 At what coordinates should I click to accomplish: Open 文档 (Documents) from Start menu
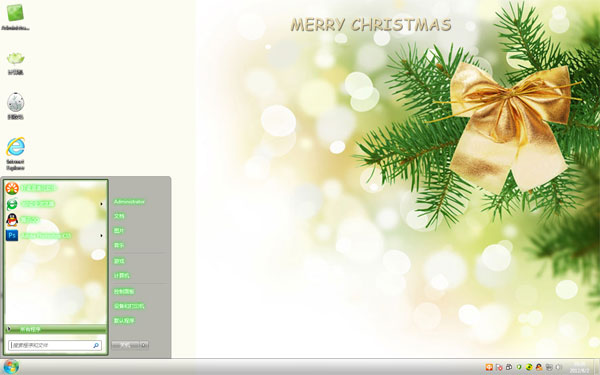[x=119, y=216]
